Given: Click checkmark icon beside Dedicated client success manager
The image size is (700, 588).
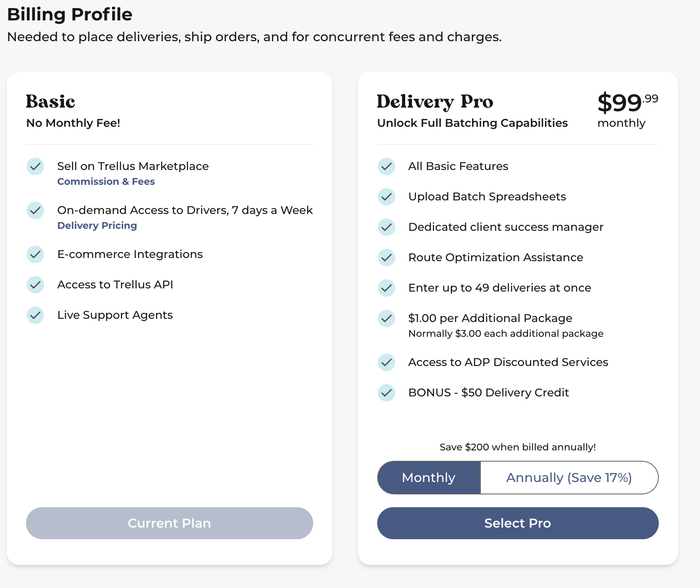Looking at the screenshot, I should [x=386, y=227].
